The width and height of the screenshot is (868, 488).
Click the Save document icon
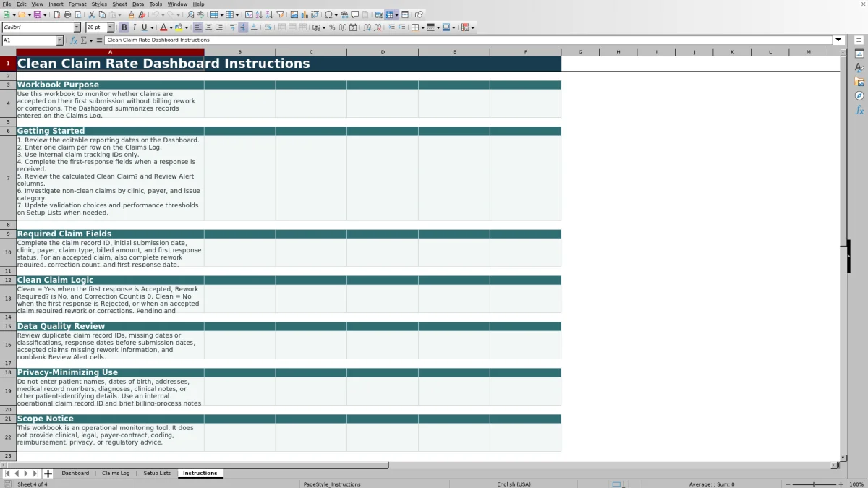[36, 14]
